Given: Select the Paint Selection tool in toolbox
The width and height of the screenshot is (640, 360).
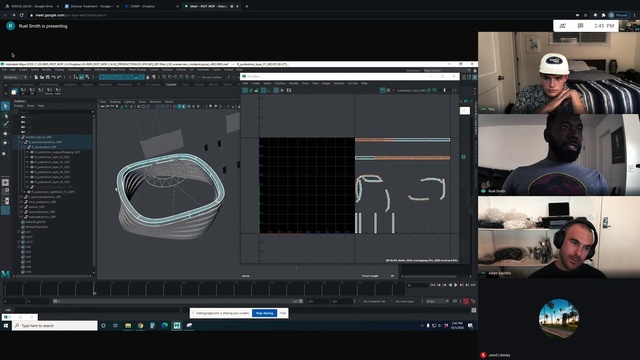Looking at the screenshot, I should (5, 124).
